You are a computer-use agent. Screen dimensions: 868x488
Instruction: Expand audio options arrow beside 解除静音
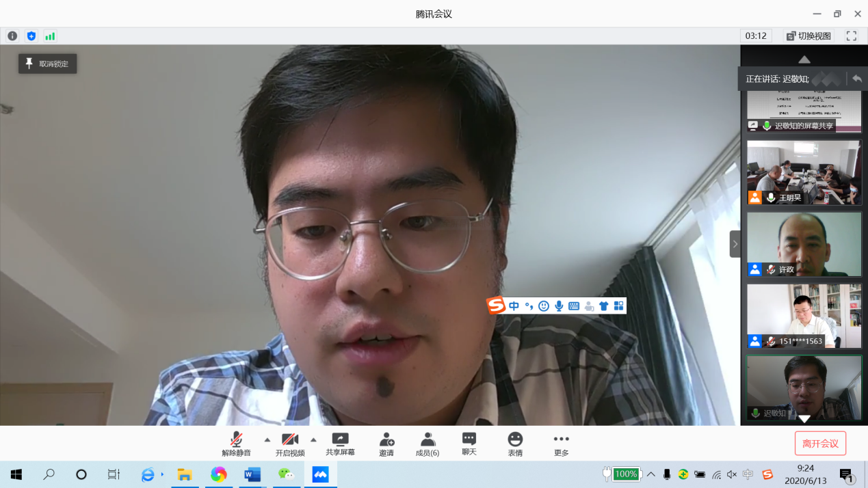tap(267, 439)
